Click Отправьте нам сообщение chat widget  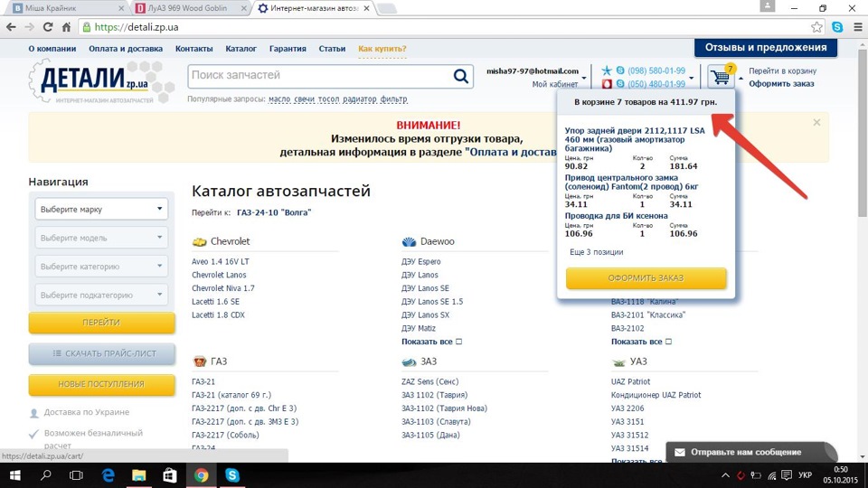click(751, 452)
